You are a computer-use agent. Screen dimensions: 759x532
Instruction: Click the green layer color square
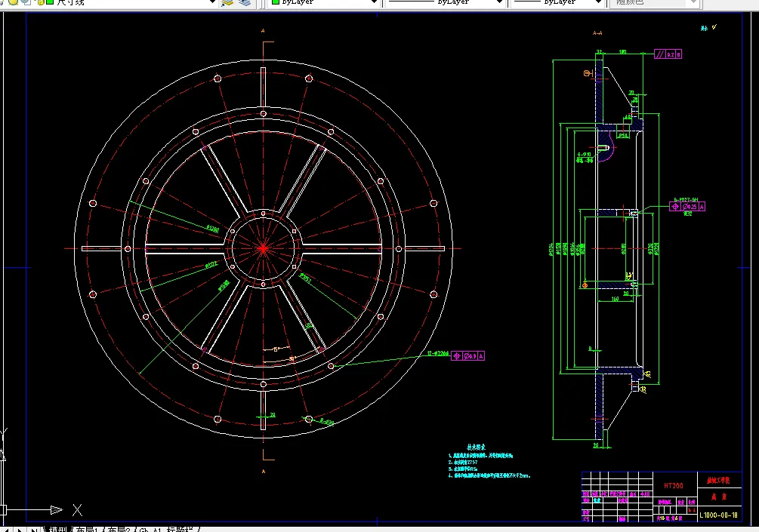tap(49, 2)
